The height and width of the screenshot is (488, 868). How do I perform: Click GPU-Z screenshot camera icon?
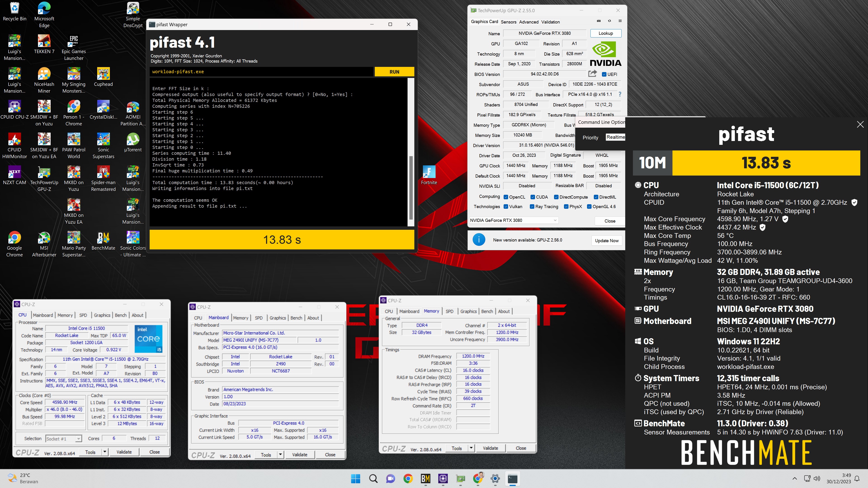click(x=599, y=21)
